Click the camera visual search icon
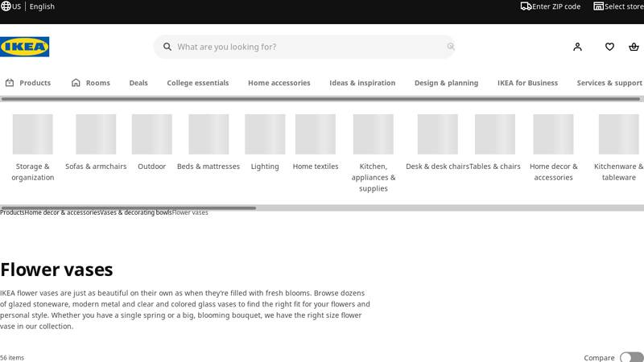 tap(451, 47)
